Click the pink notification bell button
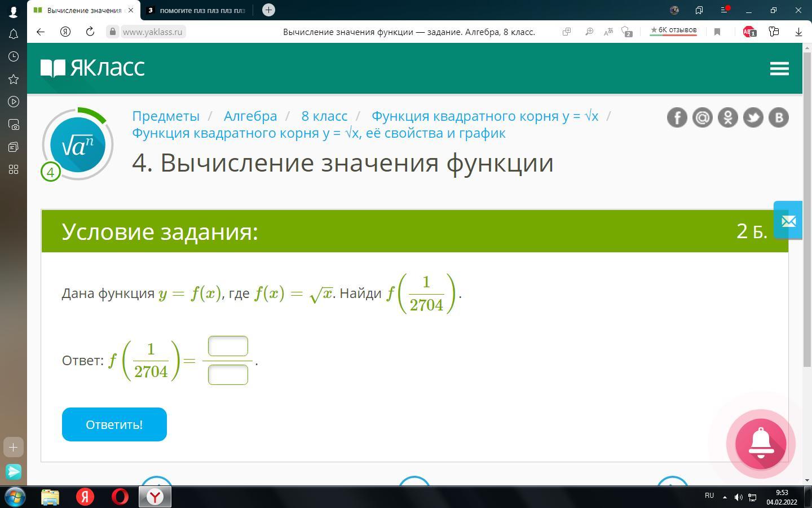This screenshot has height=508, width=812. 760,444
